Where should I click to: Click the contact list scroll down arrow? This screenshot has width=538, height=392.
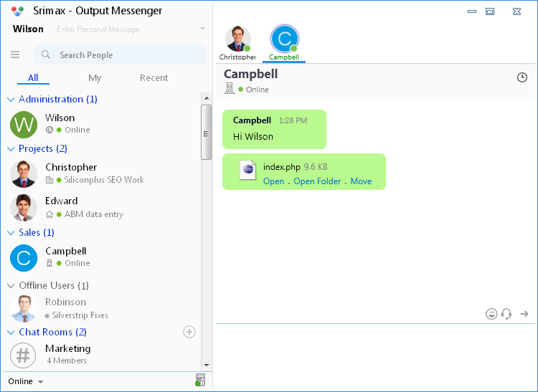pyautogui.click(x=206, y=365)
